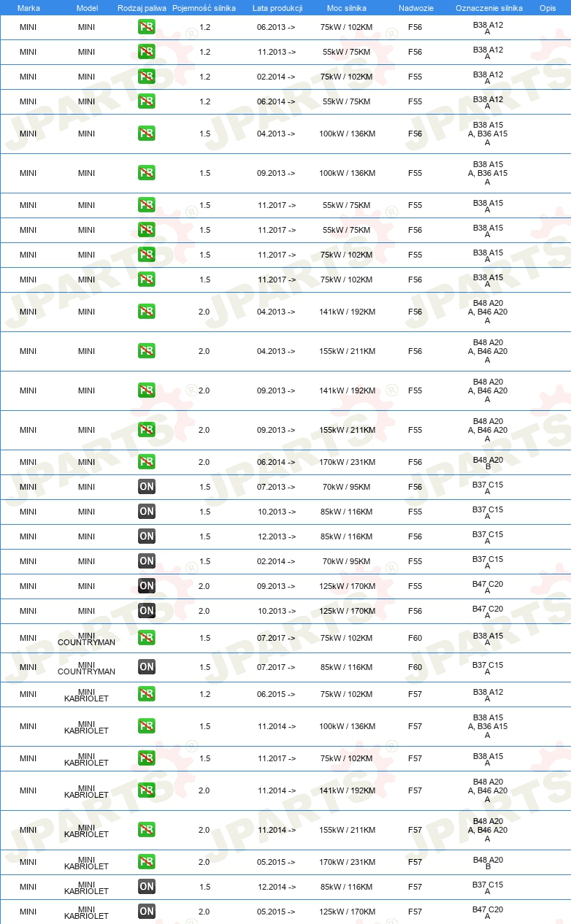Click MINI COUNTRYMAN model in ON row
The width and height of the screenshot is (571, 924).
87,667
